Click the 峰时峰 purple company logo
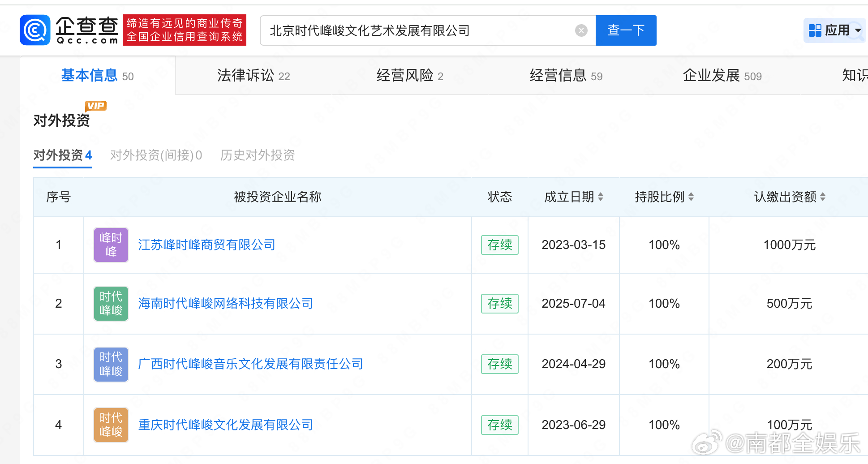Screen dimensions: 868x464 click(111, 245)
